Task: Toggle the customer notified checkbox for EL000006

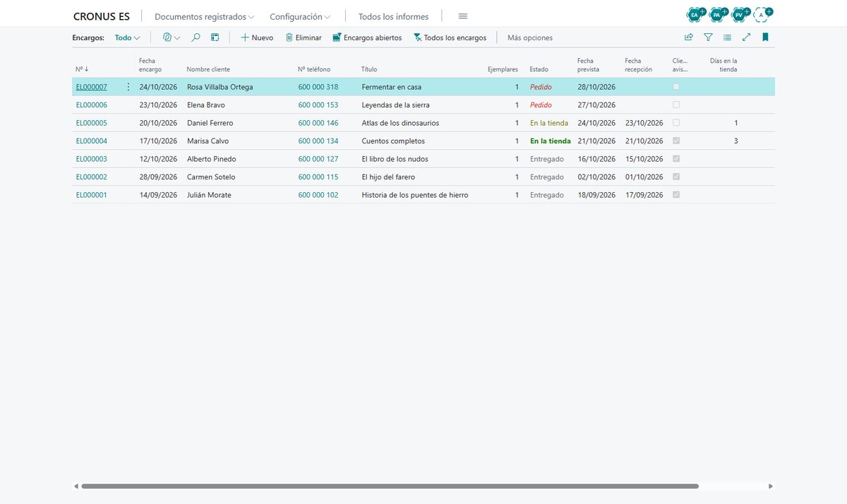Action: (x=676, y=104)
